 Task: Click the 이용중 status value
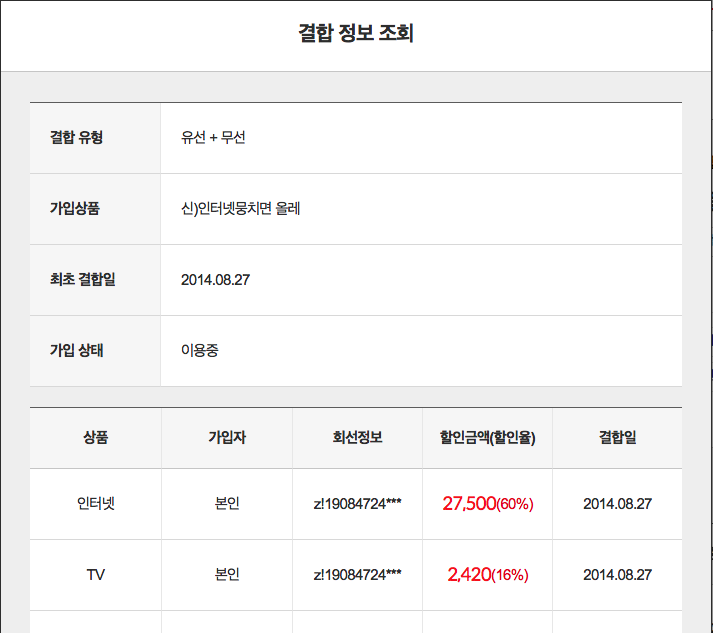click(199, 351)
